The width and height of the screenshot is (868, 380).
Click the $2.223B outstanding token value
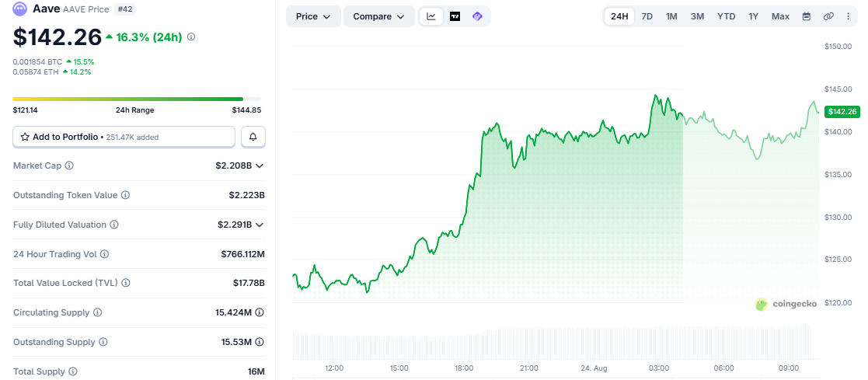(246, 195)
